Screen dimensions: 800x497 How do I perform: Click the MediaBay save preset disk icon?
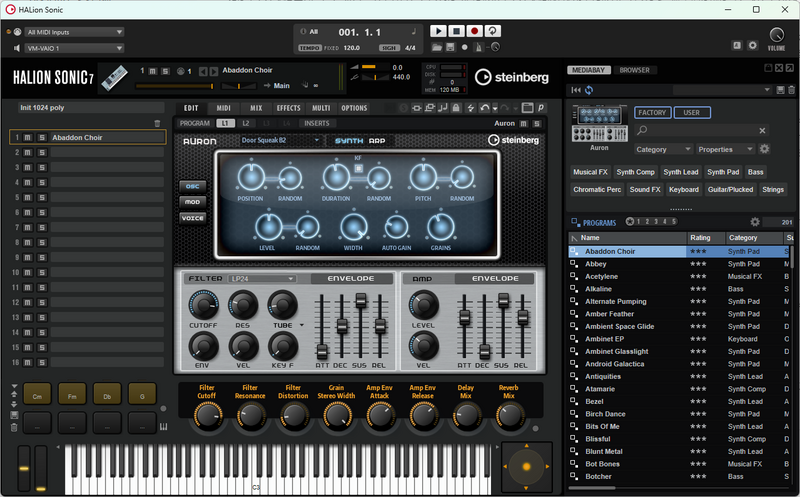780,90
